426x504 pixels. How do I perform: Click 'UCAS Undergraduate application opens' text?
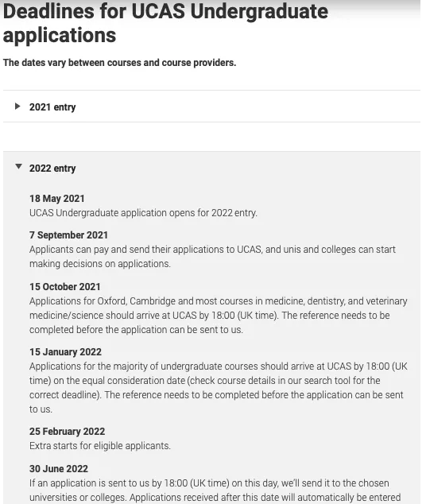pyautogui.click(x=143, y=213)
